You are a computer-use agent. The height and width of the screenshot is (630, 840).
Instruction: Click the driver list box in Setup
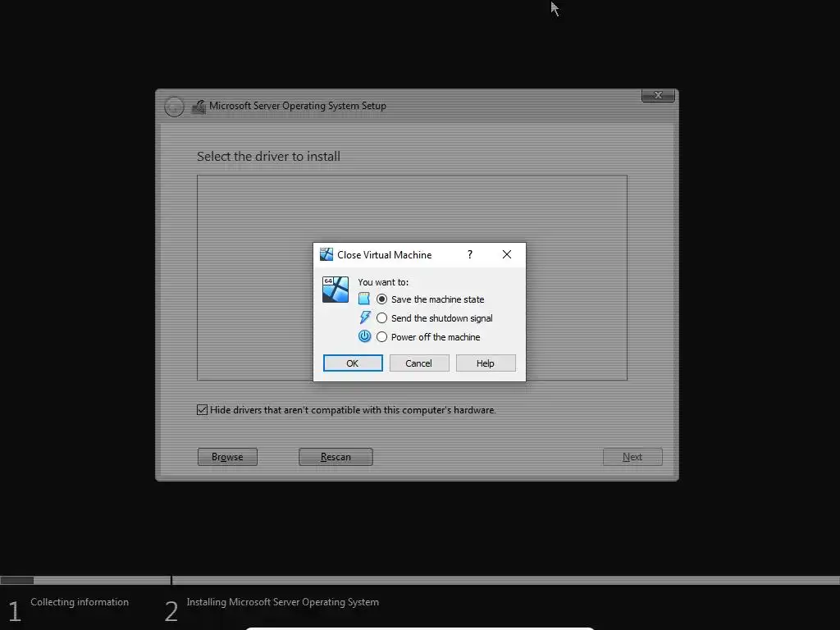pos(412,277)
